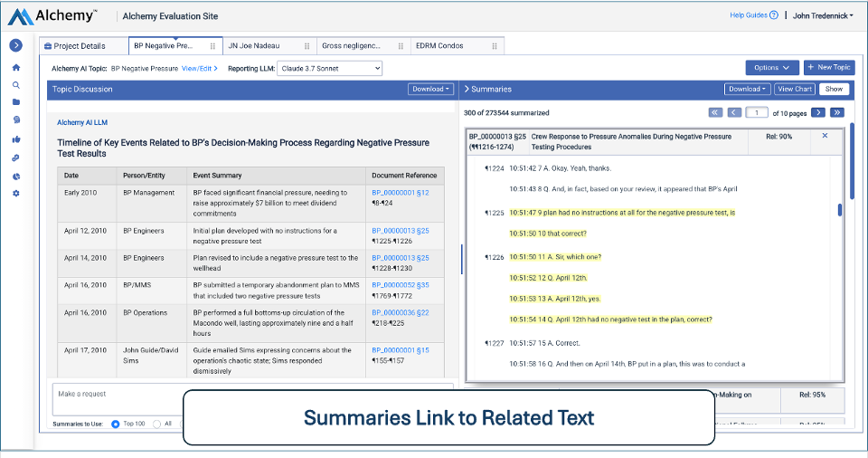868x458 pixels.
Task: Click the Document Reference column header
Action: [404, 176]
